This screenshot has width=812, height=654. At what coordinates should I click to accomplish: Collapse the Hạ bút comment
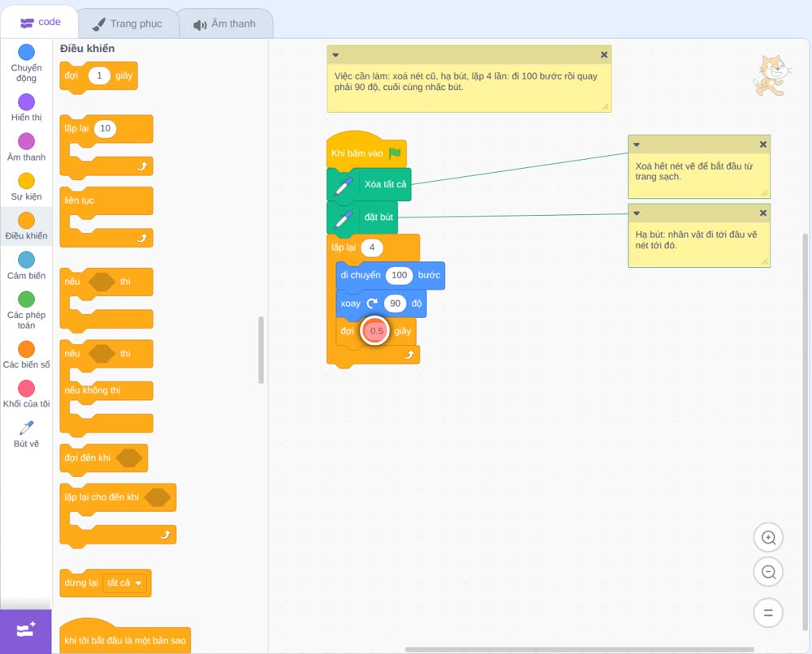click(x=637, y=213)
